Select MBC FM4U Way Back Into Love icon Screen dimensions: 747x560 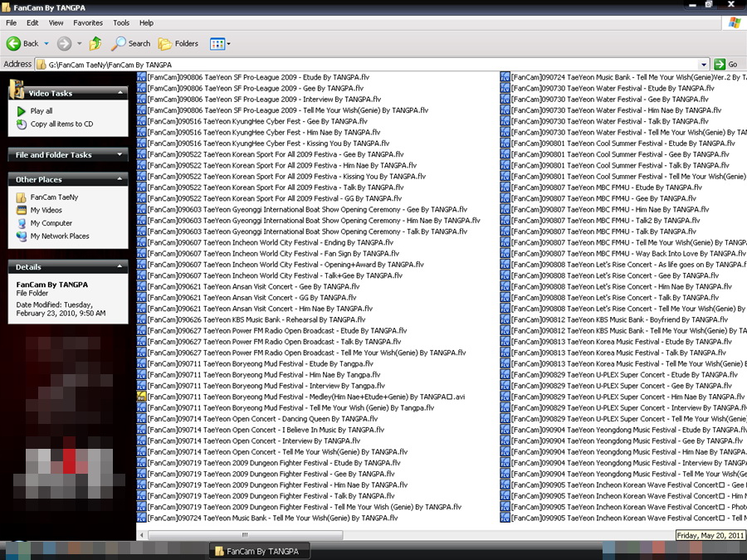point(505,253)
